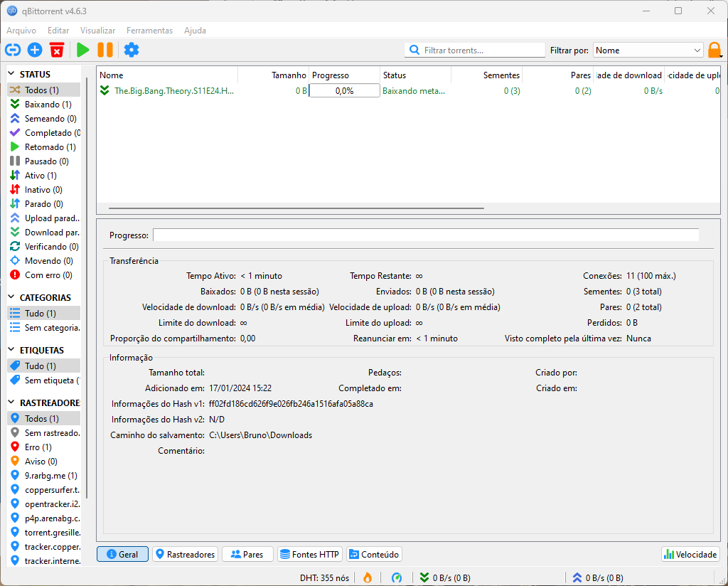
Task: Toggle alternative speed limits gauge icon
Action: 397,577
